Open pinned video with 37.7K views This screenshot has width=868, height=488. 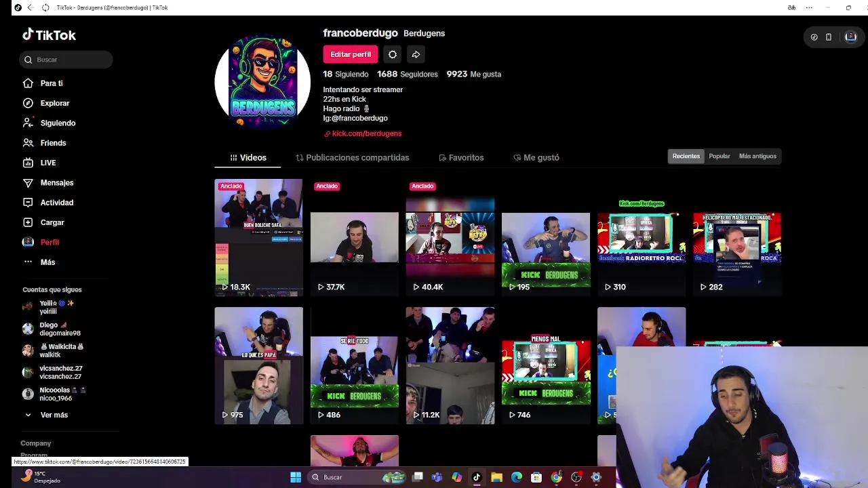tap(355, 238)
